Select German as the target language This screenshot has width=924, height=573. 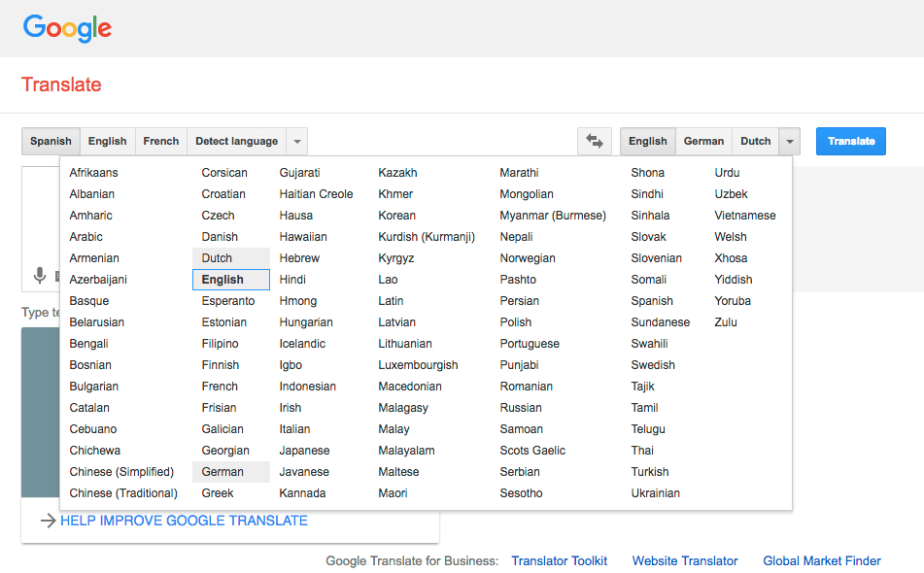[703, 141]
